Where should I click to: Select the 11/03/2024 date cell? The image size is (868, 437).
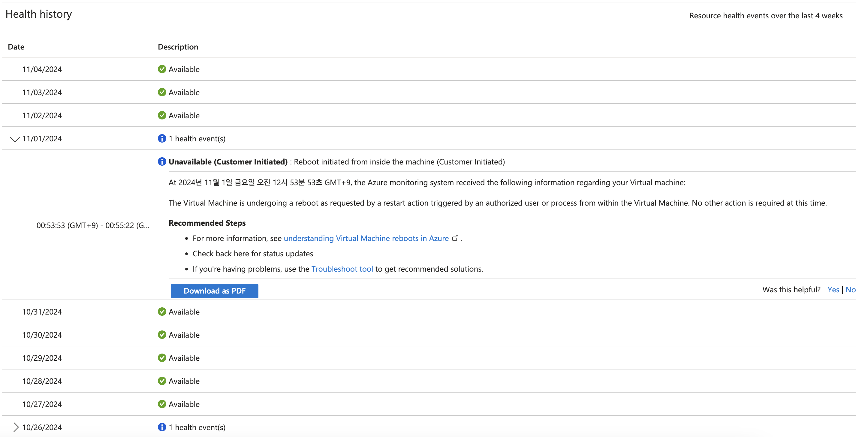click(x=42, y=92)
